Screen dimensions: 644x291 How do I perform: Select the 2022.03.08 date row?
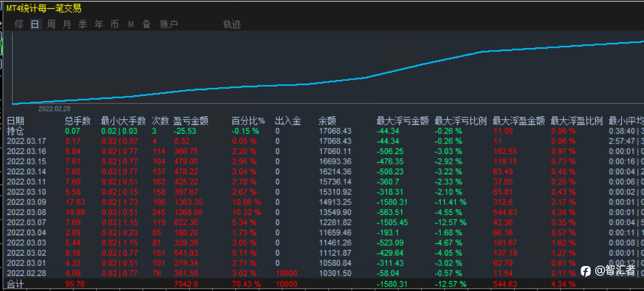click(x=27, y=212)
